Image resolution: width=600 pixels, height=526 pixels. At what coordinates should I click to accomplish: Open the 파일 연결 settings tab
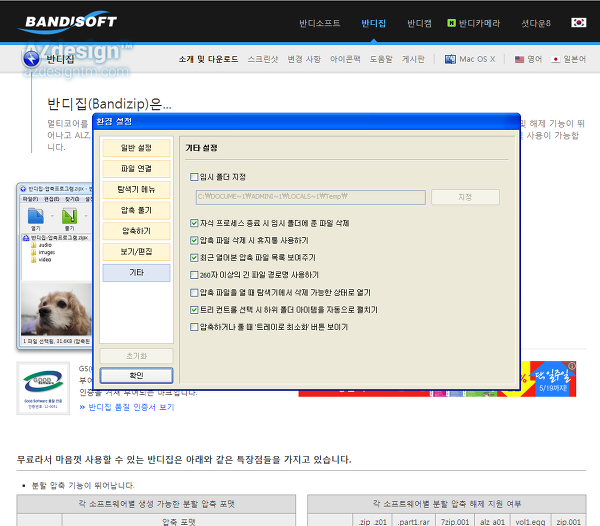(x=136, y=169)
